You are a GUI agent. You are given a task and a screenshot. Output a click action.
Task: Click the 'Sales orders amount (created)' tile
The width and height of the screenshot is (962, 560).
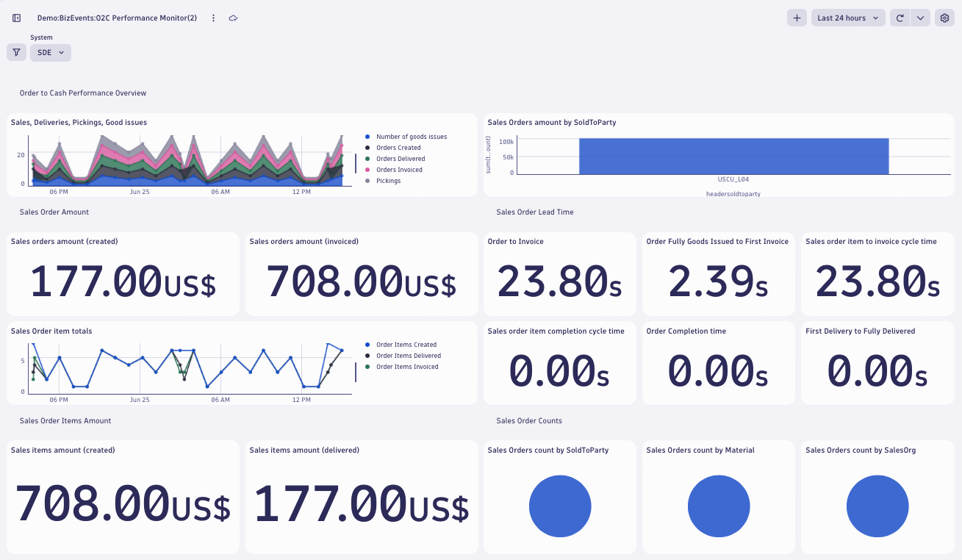pos(123,274)
